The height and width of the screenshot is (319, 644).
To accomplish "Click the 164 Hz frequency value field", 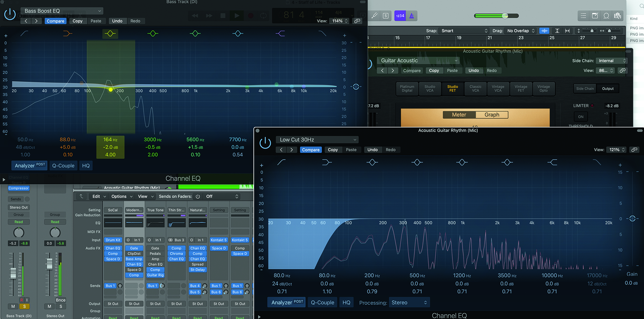I will pos(110,139).
